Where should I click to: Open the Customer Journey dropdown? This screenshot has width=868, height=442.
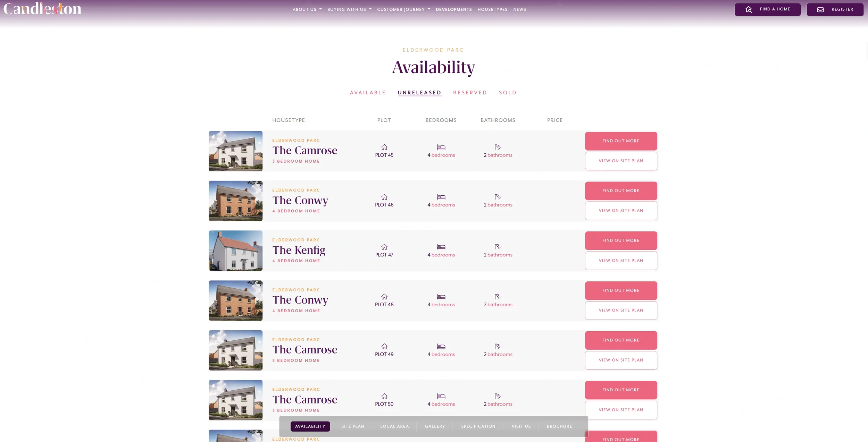tap(403, 9)
